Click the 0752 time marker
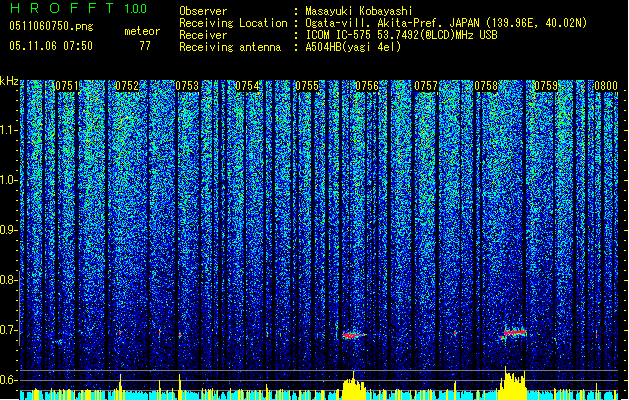Image resolution: width=629 pixels, height=400 pixels. 127,86
